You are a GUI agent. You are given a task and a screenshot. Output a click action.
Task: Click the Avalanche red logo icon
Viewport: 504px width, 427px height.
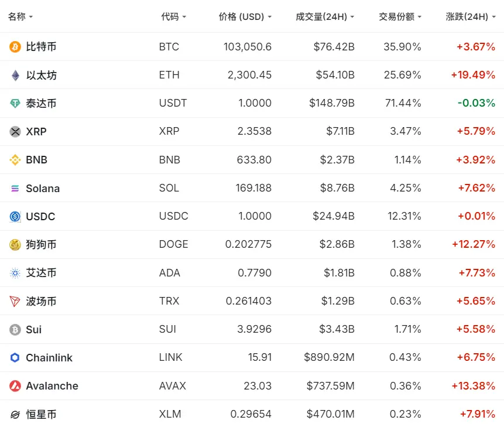tap(15, 386)
